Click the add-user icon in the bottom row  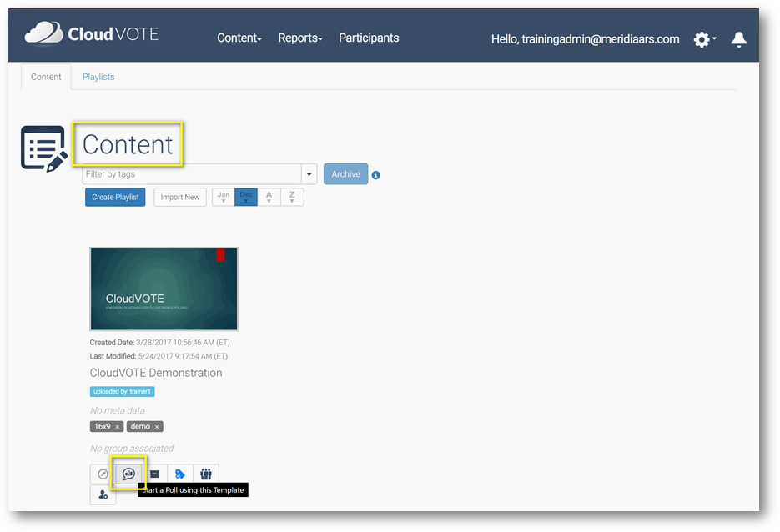(103, 494)
